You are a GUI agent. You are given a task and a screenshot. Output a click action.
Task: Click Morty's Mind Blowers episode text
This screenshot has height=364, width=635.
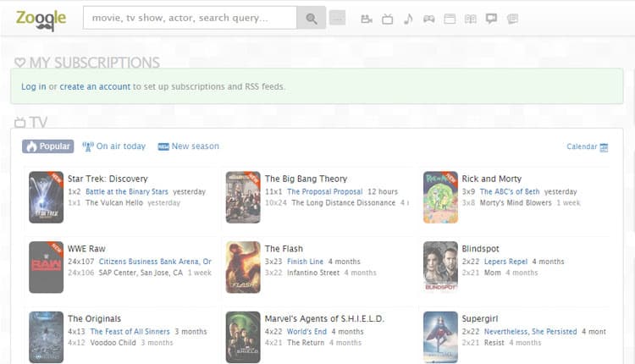coord(516,203)
